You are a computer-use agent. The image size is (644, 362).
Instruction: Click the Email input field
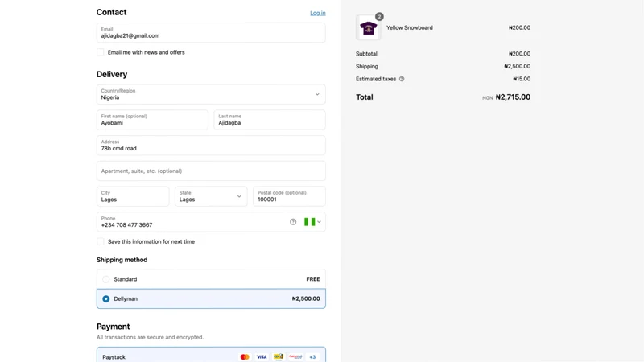click(211, 33)
